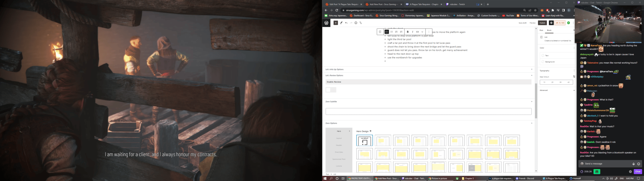
Task: Select the Tools pencil icon in editor
Action: coord(341,23)
